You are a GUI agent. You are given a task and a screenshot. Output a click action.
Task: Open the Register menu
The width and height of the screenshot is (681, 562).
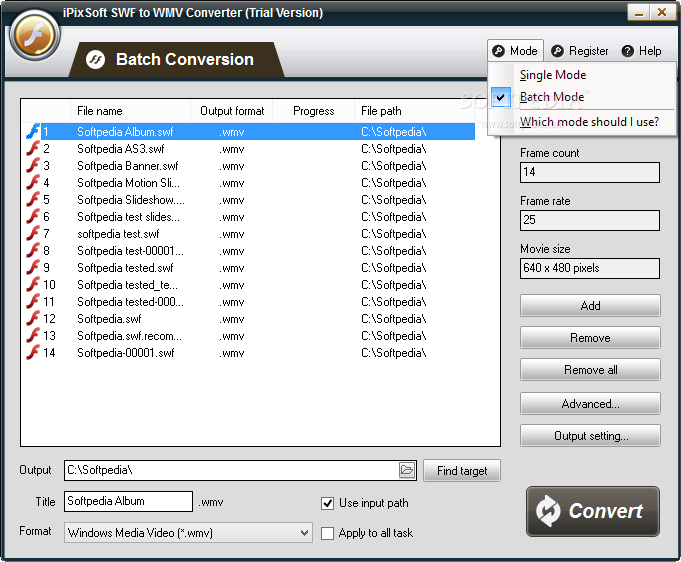click(x=580, y=51)
